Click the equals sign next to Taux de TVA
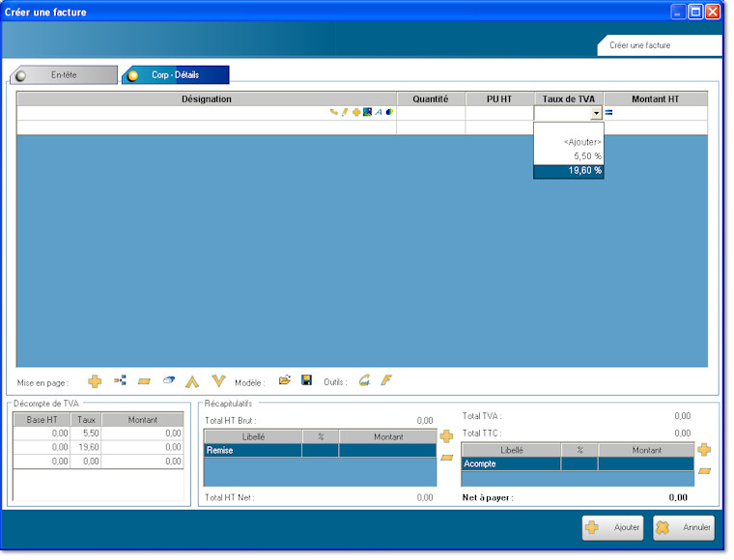This screenshot has width=734, height=560. pyautogui.click(x=609, y=113)
